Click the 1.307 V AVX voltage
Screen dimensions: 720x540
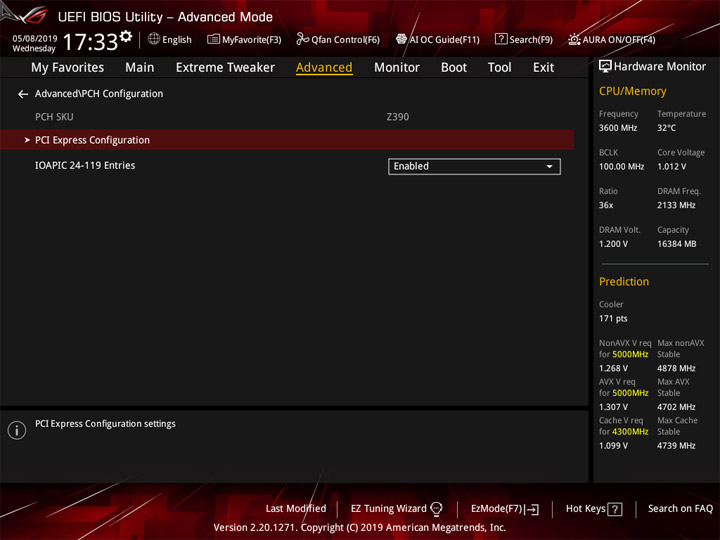click(x=613, y=407)
